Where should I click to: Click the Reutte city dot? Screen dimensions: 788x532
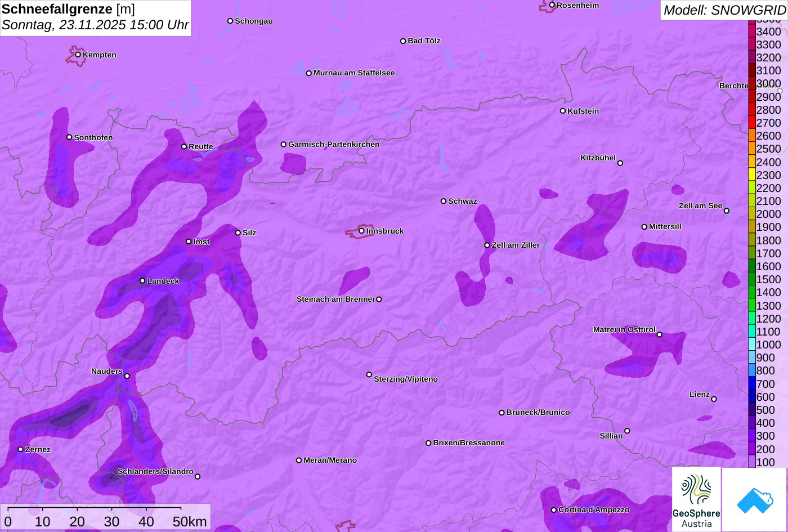pyautogui.click(x=184, y=146)
